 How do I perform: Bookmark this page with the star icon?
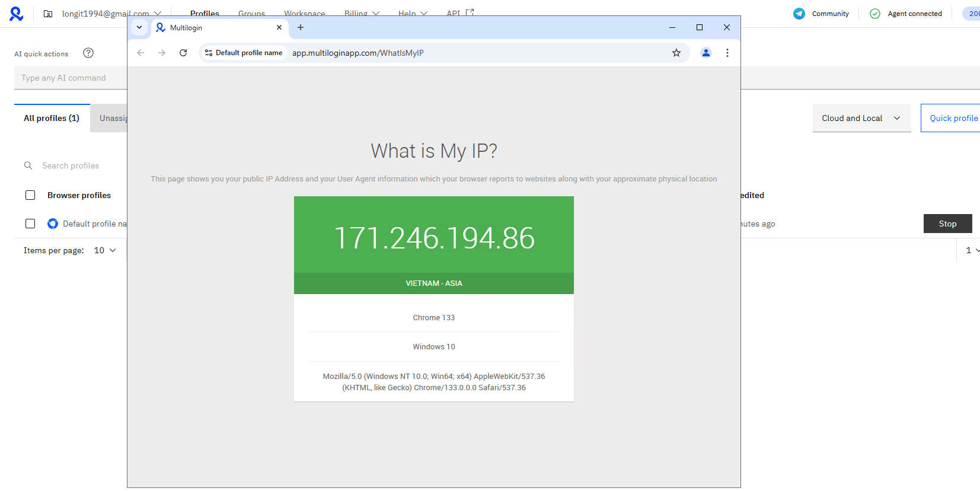click(676, 53)
